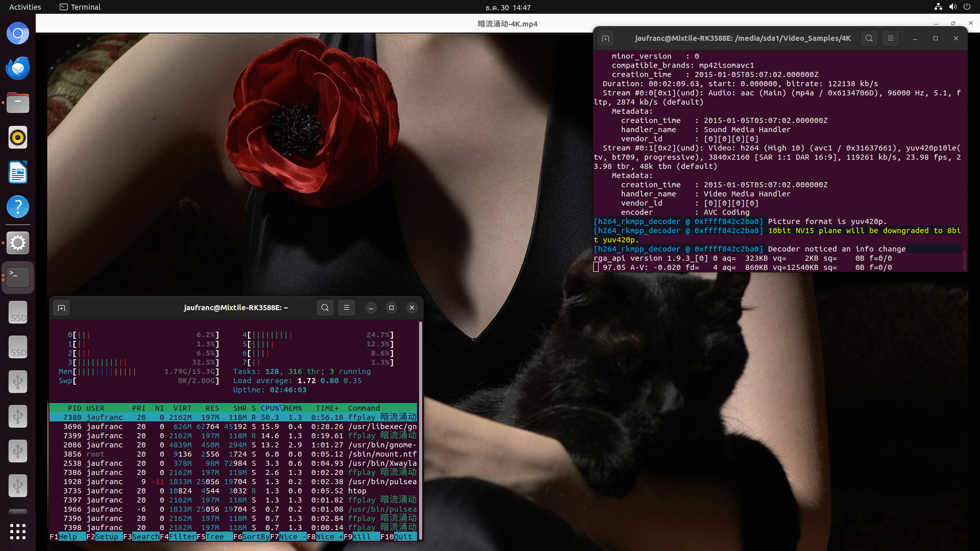980x551 pixels.
Task: Click F9 Kill in htop footer
Action: coord(361,537)
